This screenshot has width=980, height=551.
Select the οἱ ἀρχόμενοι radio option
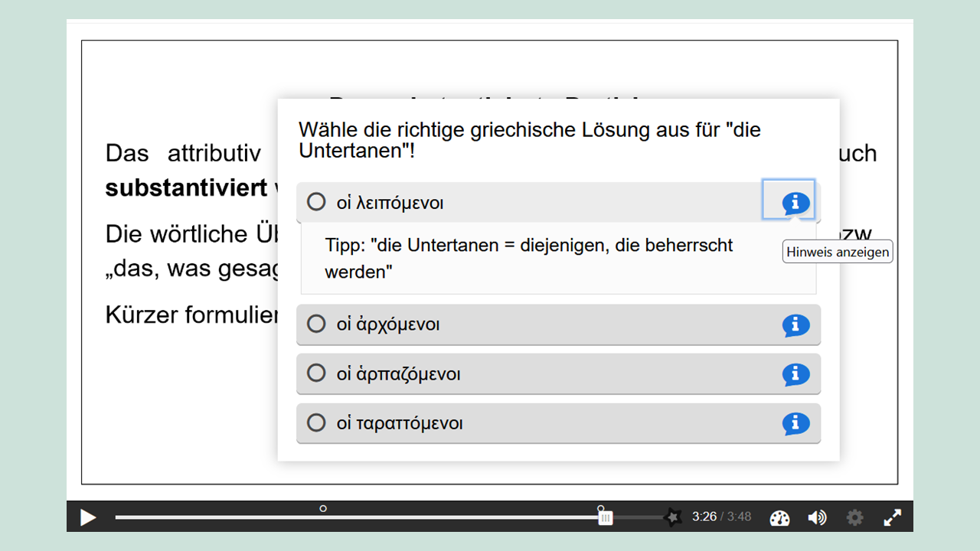tap(316, 324)
